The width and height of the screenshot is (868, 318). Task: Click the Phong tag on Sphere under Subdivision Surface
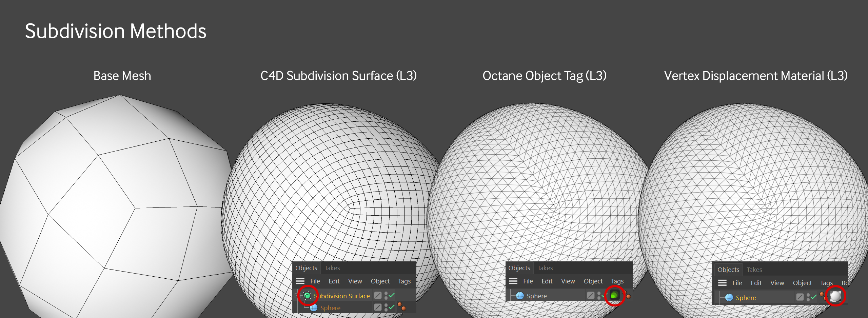tap(401, 306)
